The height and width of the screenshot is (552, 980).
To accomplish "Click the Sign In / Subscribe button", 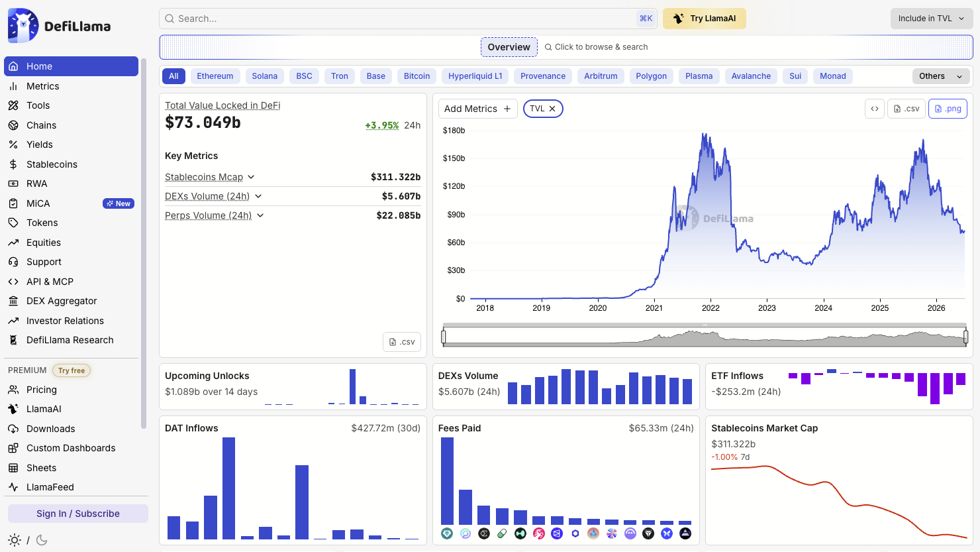I will pyautogui.click(x=78, y=514).
